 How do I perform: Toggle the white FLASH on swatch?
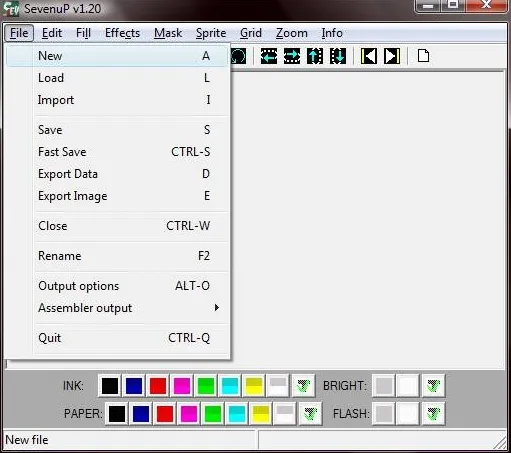pos(407,414)
